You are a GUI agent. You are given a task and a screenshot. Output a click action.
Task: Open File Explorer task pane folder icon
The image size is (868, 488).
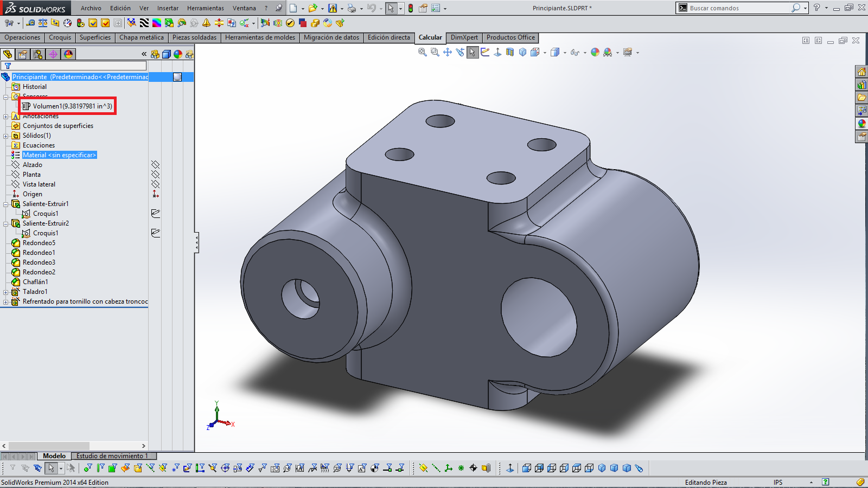861,98
